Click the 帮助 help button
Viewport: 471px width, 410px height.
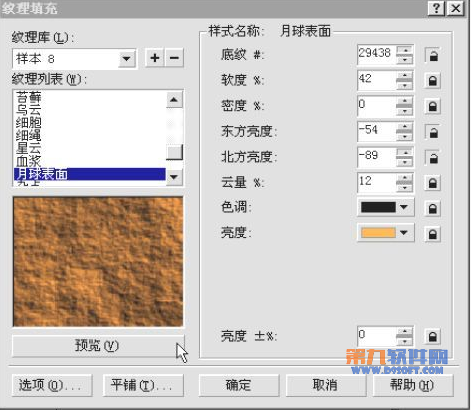(x=413, y=385)
